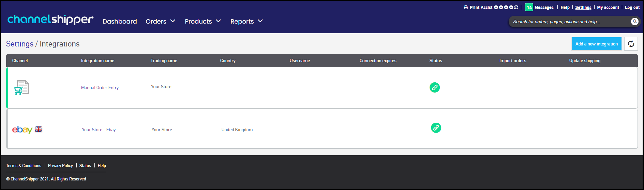
Task: Click the Integration name column header
Action: [98, 60]
